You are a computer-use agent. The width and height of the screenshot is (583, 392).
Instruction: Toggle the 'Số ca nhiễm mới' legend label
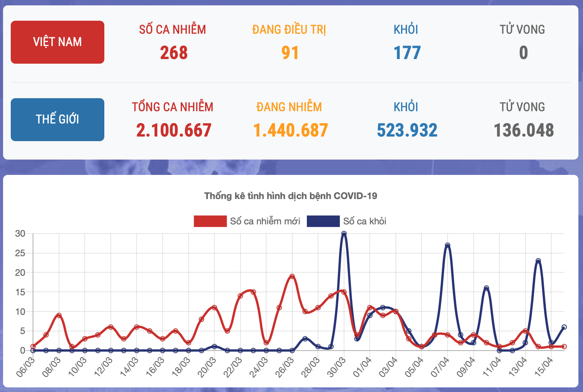coord(265,221)
